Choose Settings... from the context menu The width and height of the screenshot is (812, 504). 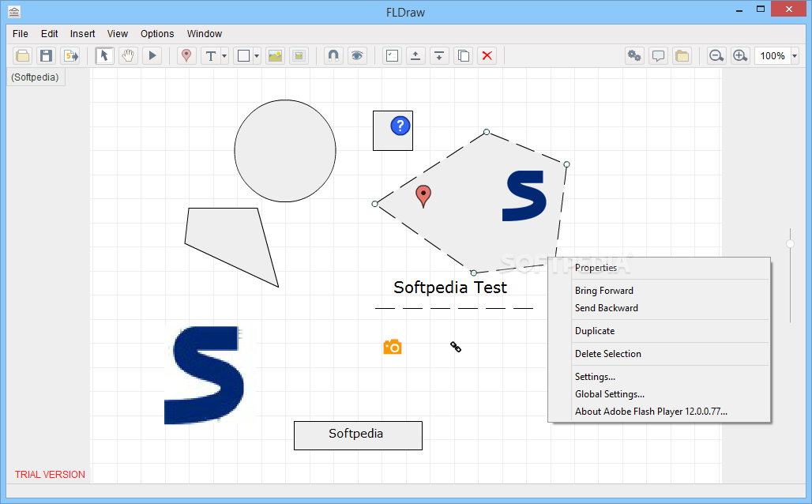[x=660, y=377]
